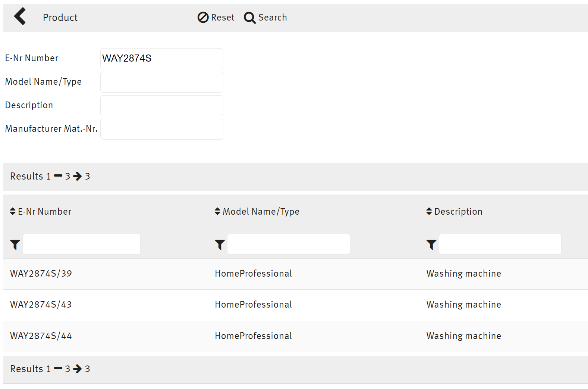
Task: Click the Description search input field
Action: pos(161,106)
